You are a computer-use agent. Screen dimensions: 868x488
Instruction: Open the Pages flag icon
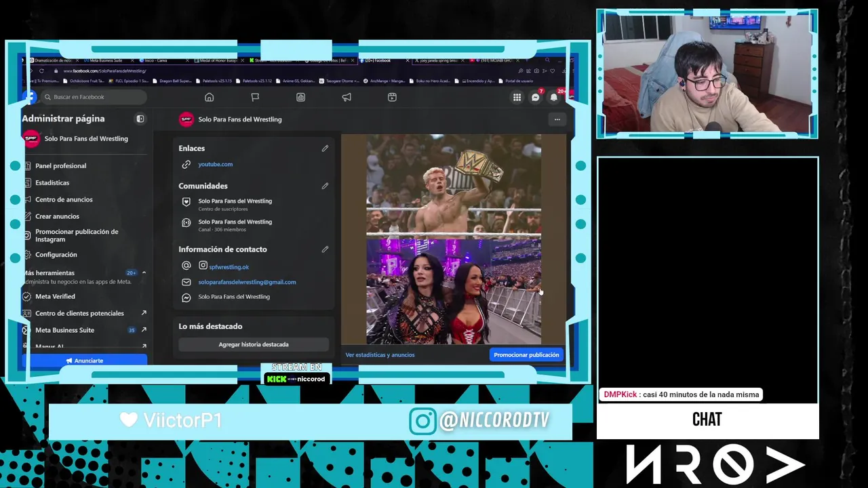(255, 97)
